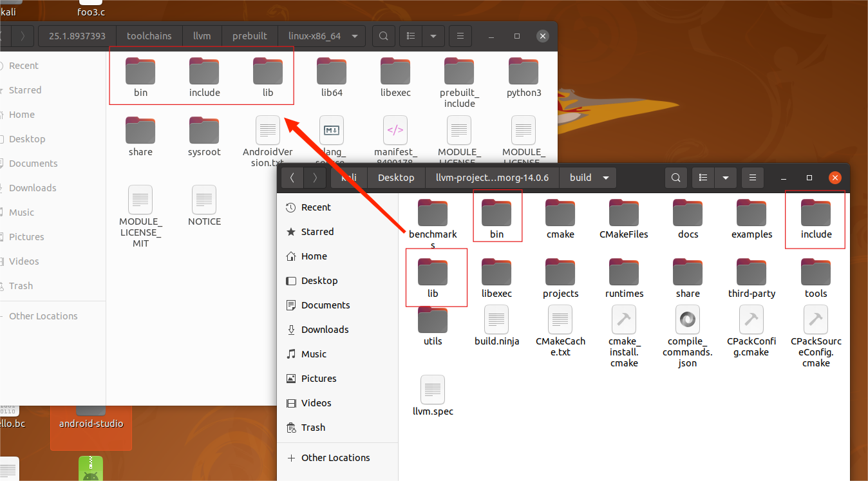Viewport: 868px width, 481px height.
Task: Select the projects folder
Action: (560, 278)
